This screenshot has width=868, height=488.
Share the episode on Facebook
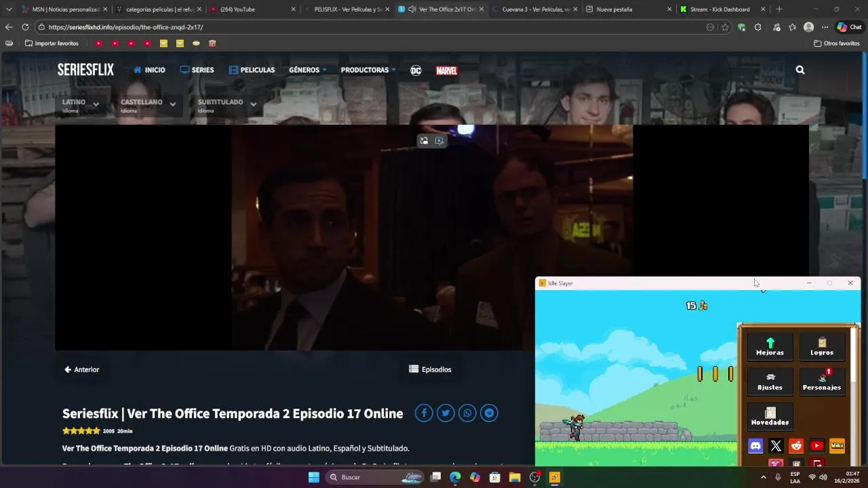coord(424,413)
